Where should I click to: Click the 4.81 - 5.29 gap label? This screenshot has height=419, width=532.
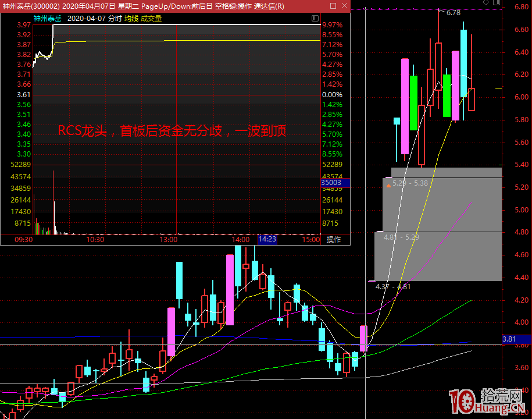[401, 237]
